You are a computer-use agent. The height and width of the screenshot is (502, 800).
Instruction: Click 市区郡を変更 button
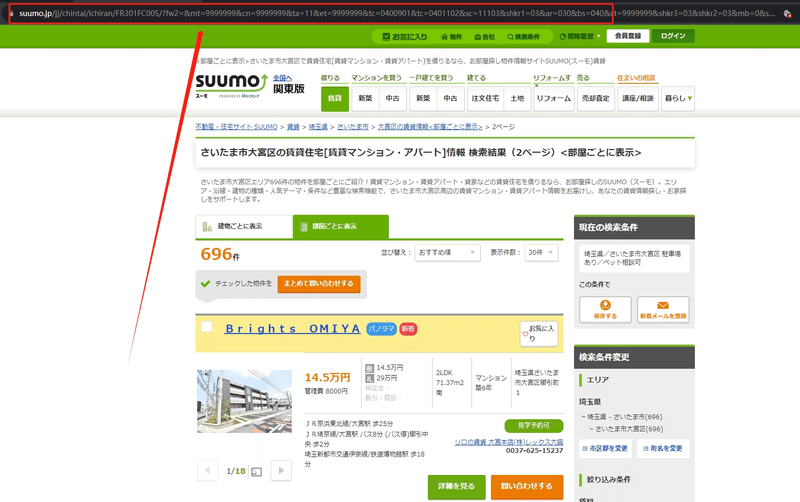click(605, 448)
